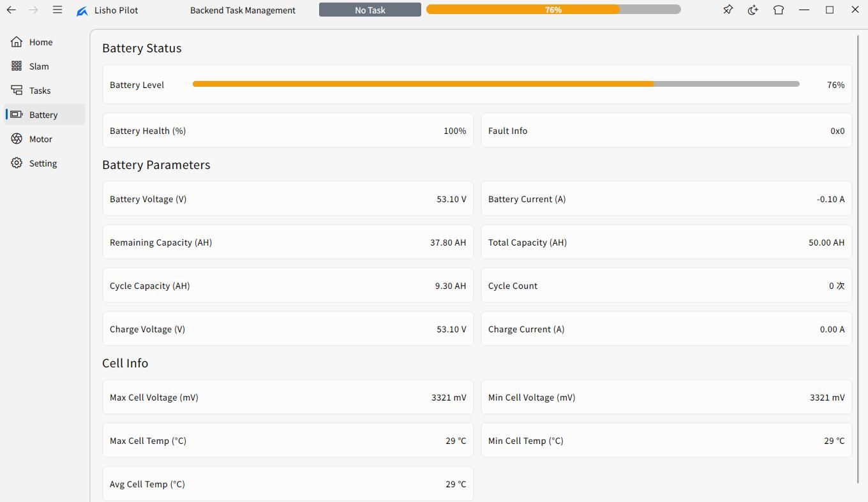This screenshot has height=502, width=868.
Task: Click the Max Cell Voltage (mV) label
Action: point(154,397)
